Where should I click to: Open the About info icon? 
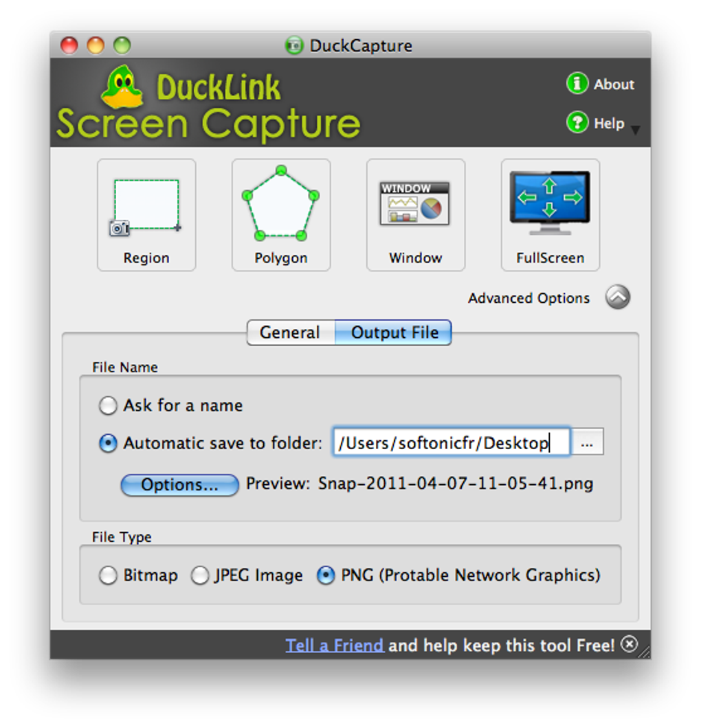[x=577, y=84]
